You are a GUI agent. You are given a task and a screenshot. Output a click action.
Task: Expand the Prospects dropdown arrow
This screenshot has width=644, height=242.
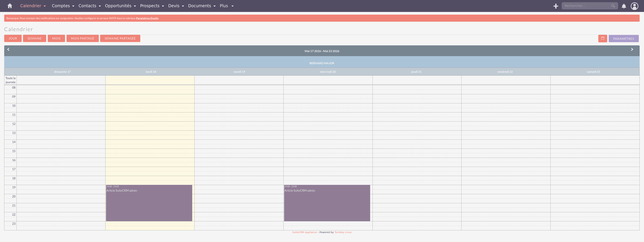[163, 6]
